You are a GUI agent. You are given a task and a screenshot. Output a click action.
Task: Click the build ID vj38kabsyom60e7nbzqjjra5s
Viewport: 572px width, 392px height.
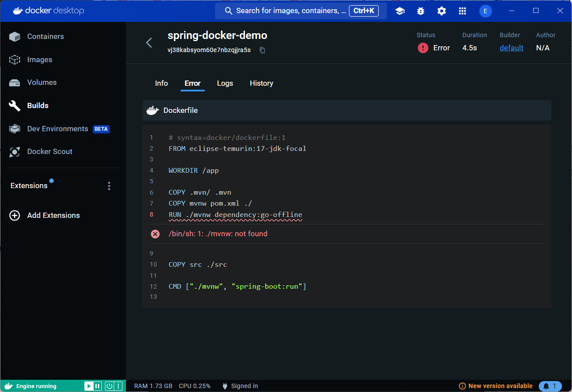pyautogui.click(x=209, y=50)
